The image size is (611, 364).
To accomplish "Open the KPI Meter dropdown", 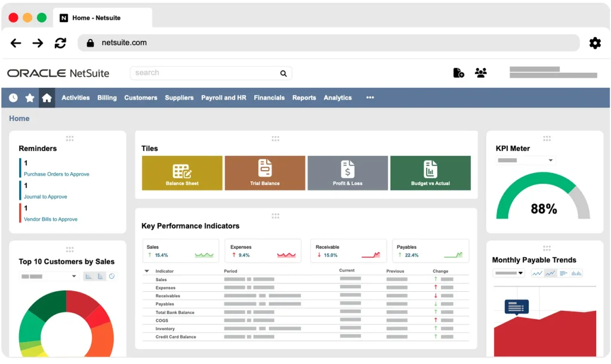I will [525, 160].
